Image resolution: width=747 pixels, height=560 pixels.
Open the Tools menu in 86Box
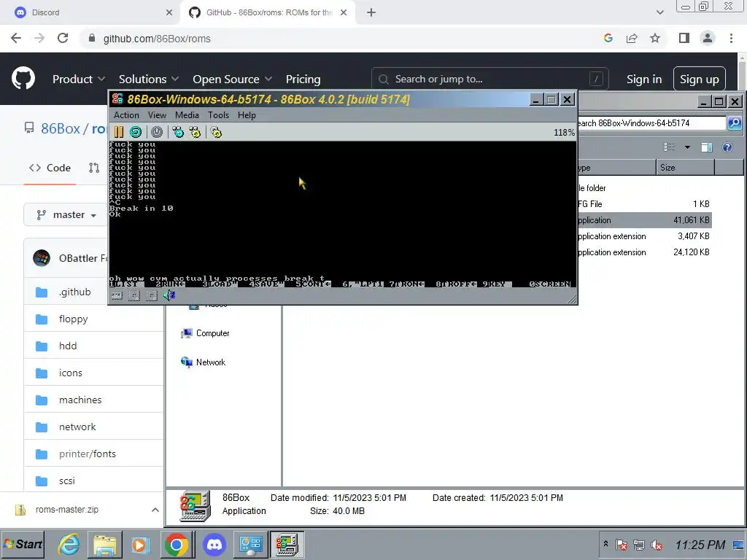coord(218,114)
